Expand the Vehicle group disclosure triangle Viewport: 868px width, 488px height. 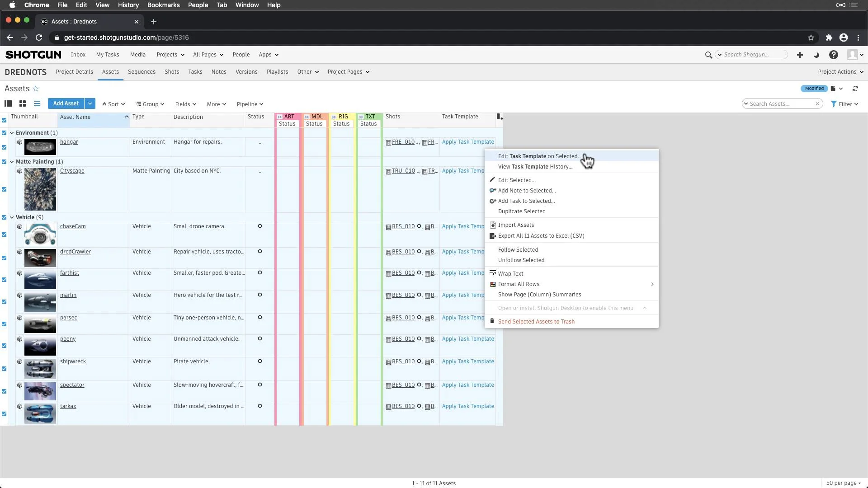[13, 216]
